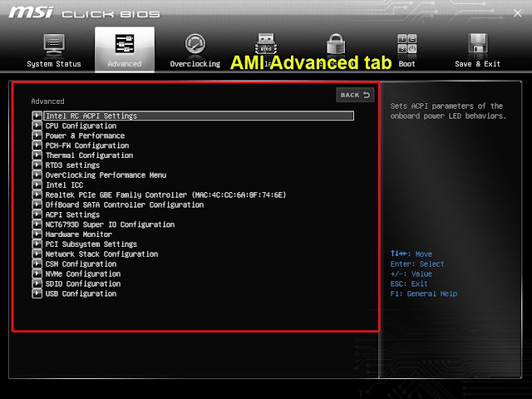Click arrow icon beside NCT6793D Super IO

tap(37, 224)
